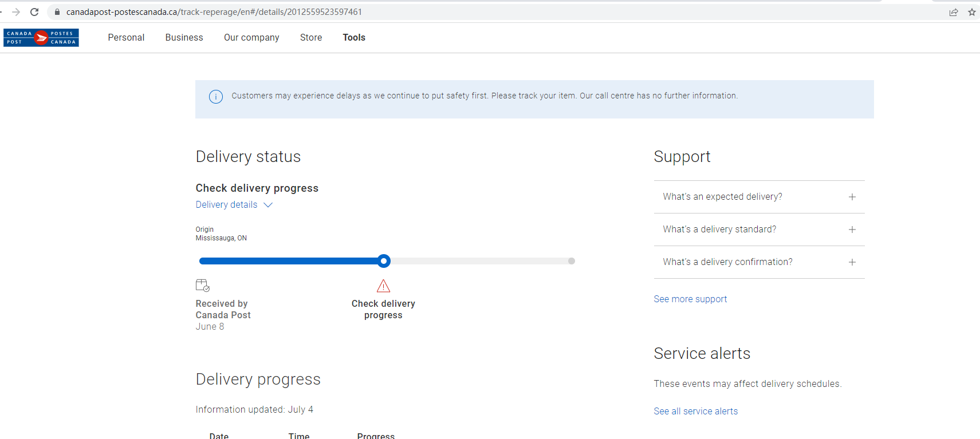Click the browser forward arrow
This screenshot has width=980, height=439.
pyautogui.click(x=16, y=12)
